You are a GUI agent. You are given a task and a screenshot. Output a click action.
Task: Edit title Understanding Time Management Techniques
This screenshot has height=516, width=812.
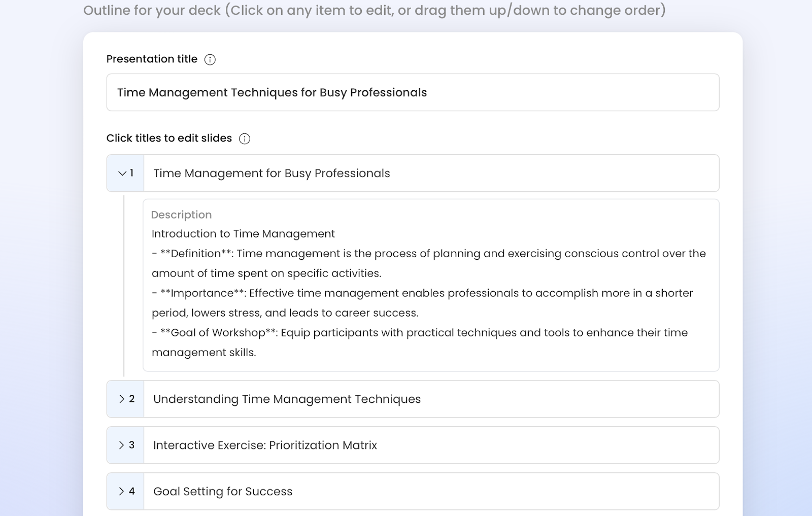(x=431, y=399)
